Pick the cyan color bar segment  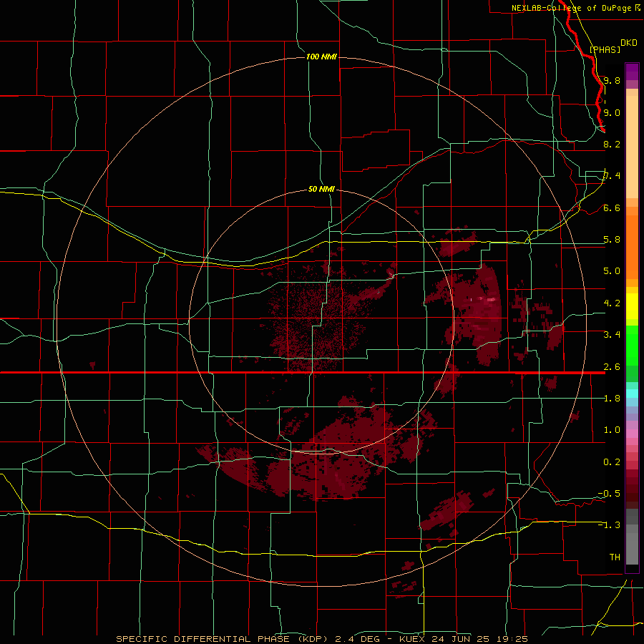click(x=632, y=394)
